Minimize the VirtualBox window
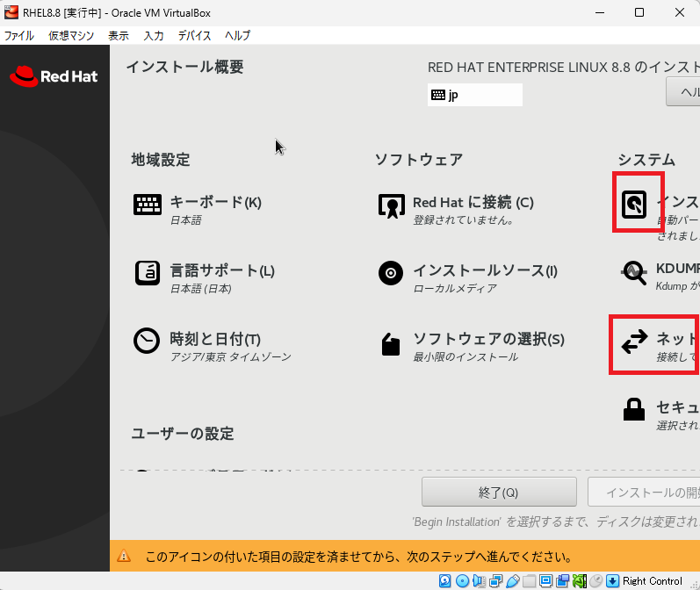The height and width of the screenshot is (590, 700). [600, 12]
